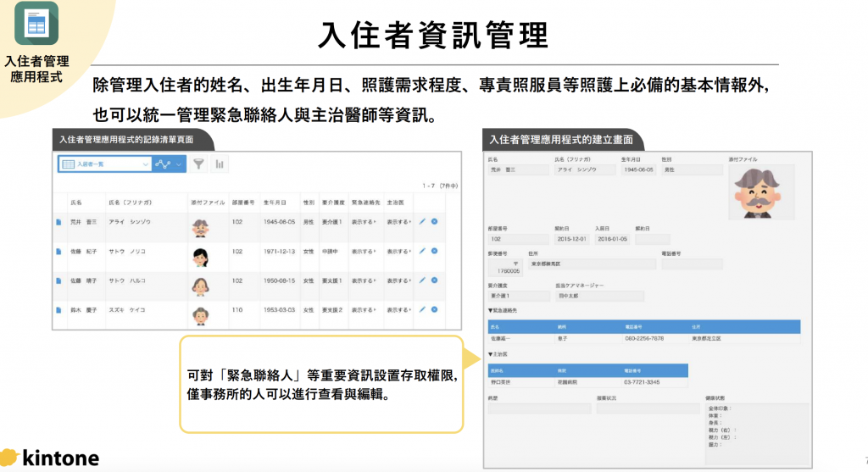868x472 pixels.
Task: Open the funnel filter icon
Action: (x=198, y=164)
